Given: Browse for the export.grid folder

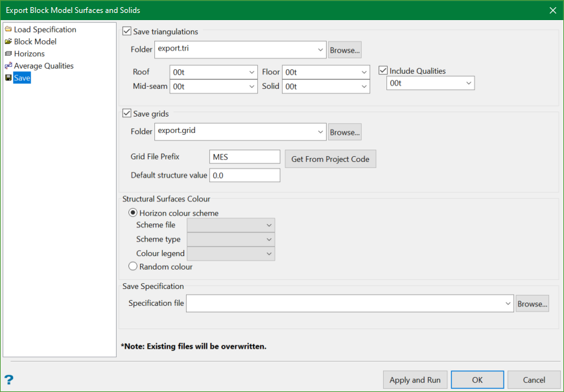Looking at the screenshot, I should [344, 132].
